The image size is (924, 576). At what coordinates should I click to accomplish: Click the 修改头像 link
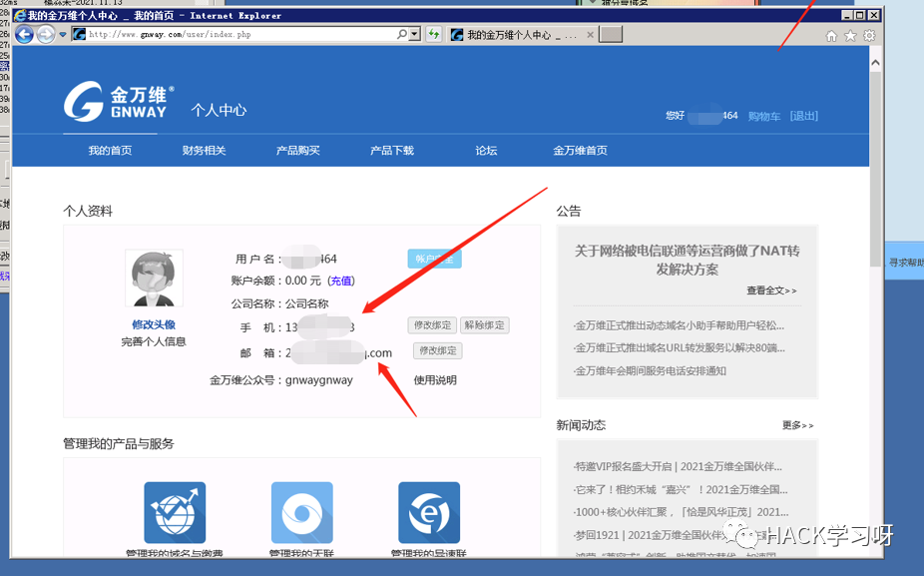[x=154, y=324]
